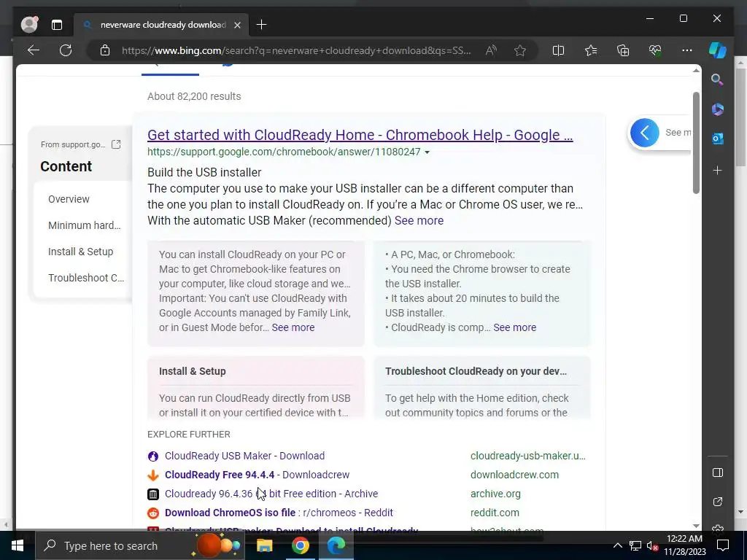Click the page scroll up arrow
This screenshot has height=560, width=747.
[x=696, y=71]
